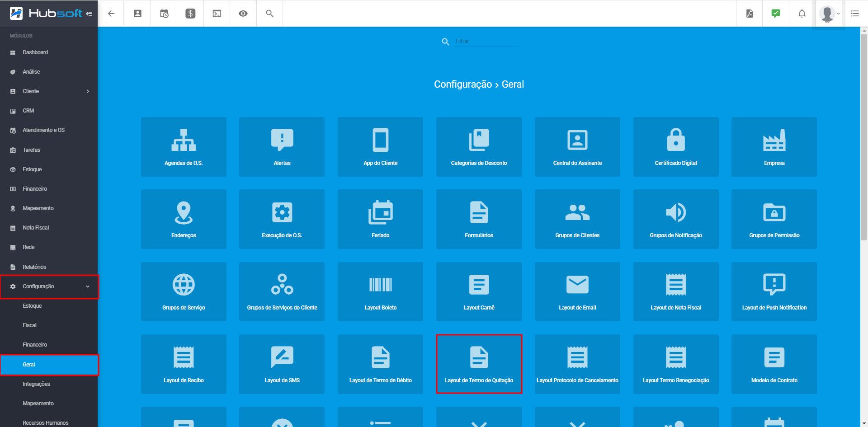The image size is (868, 427).
Task: Open Grupos de Serviço tile
Action: coord(184,291)
